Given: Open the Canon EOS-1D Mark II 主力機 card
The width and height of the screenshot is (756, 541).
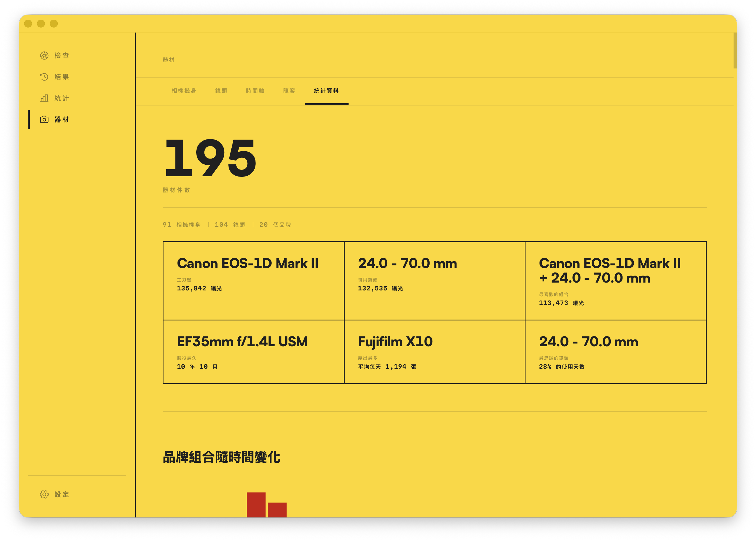Looking at the screenshot, I should (253, 281).
